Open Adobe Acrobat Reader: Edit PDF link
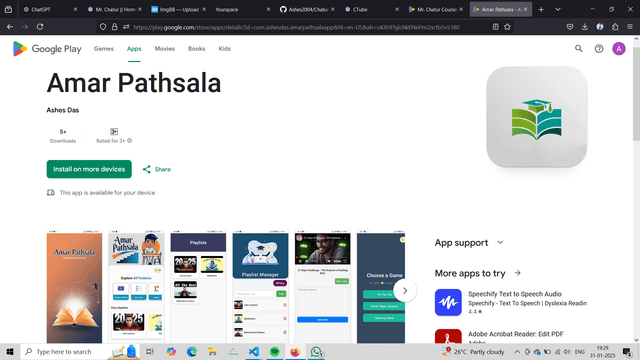The image size is (640, 360). click(516, 334)
